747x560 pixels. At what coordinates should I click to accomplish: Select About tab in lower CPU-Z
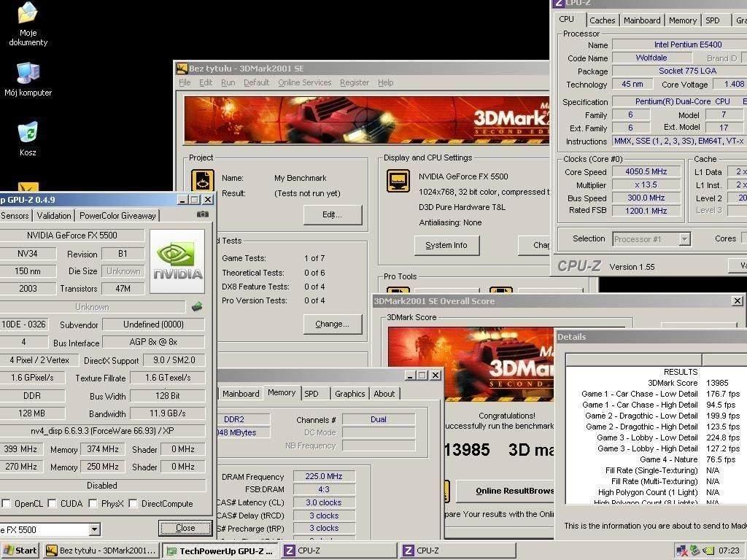coord(384,394)
